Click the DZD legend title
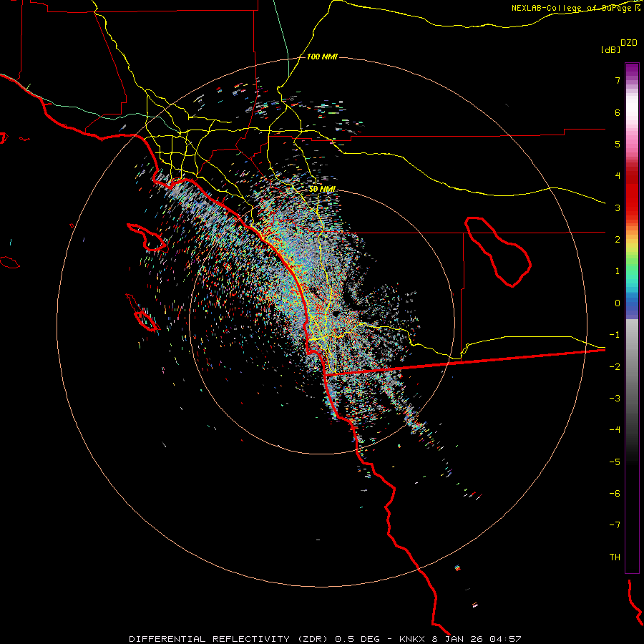The width and height of the screenshot is (644, 644). point(629,43)
